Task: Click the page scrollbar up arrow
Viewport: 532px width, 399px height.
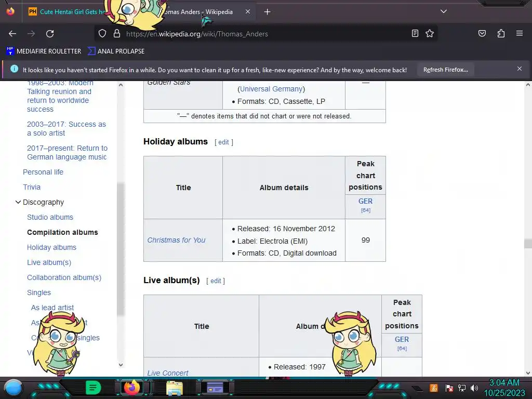Action: click(x=528, y=85)
